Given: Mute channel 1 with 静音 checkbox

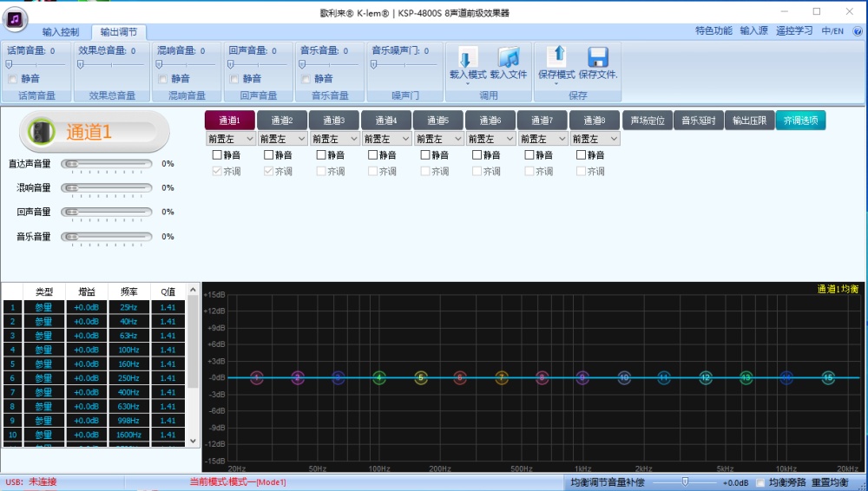Looking at the screenshot, I should pyautogui.click(x=218, y=155).
